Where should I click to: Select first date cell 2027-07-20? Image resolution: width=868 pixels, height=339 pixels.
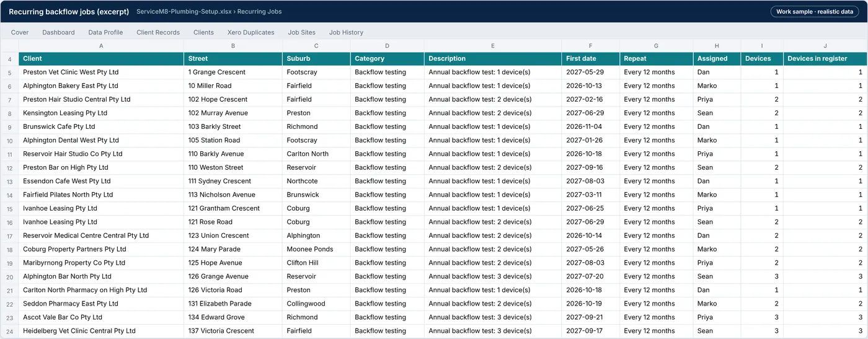click(x=591, y=277)
